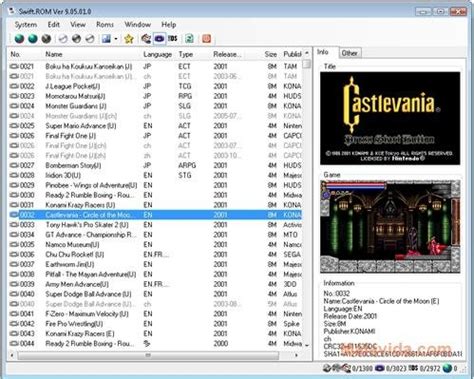Click the GBA icon of row 0030 Ready 2 Rumble
Screen dimensions: 474x379
point(14,195)
